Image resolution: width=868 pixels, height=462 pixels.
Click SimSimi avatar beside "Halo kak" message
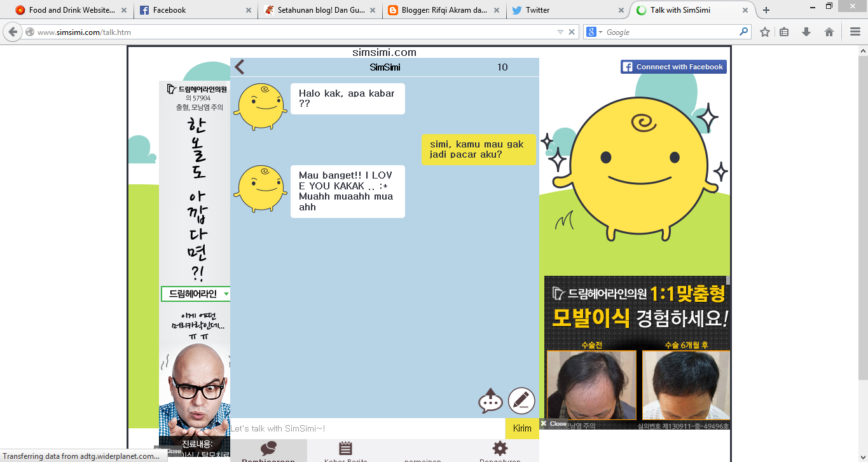(259, 107)
